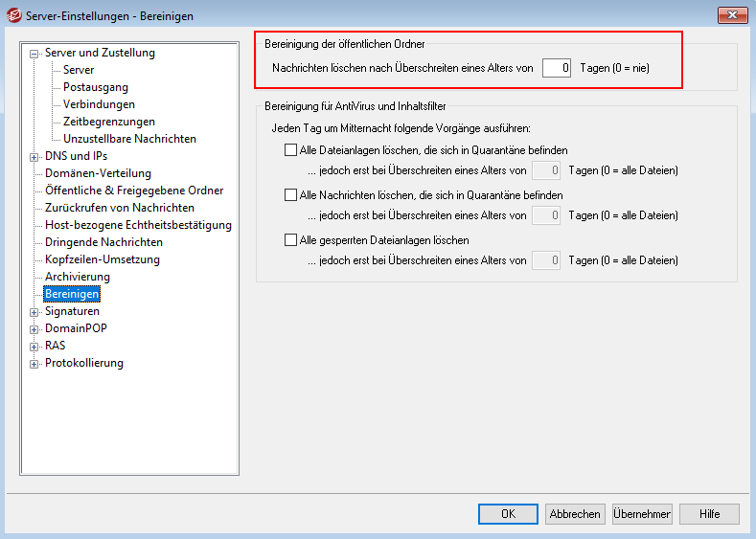Screen dimensions: 756x539
Task: Toggle 'Alle Nachrichten löschen' quarantine checkbox
Action: [x=291, y=195]
